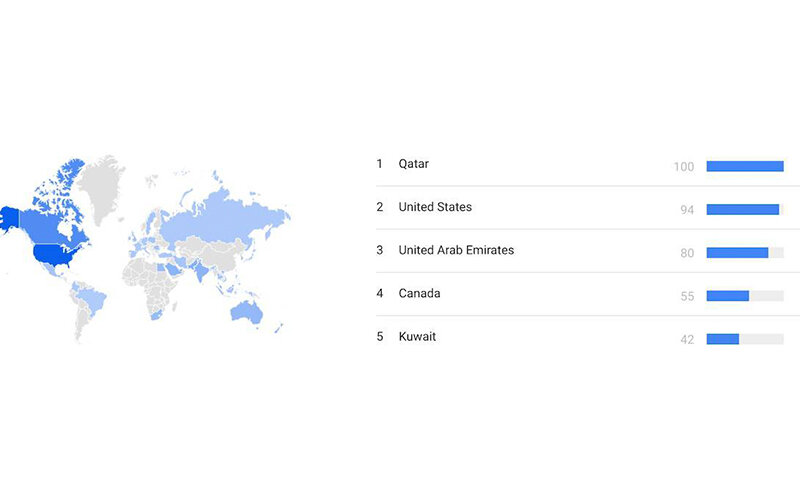Click the United Arab Emirates bar

click(745, 253)
